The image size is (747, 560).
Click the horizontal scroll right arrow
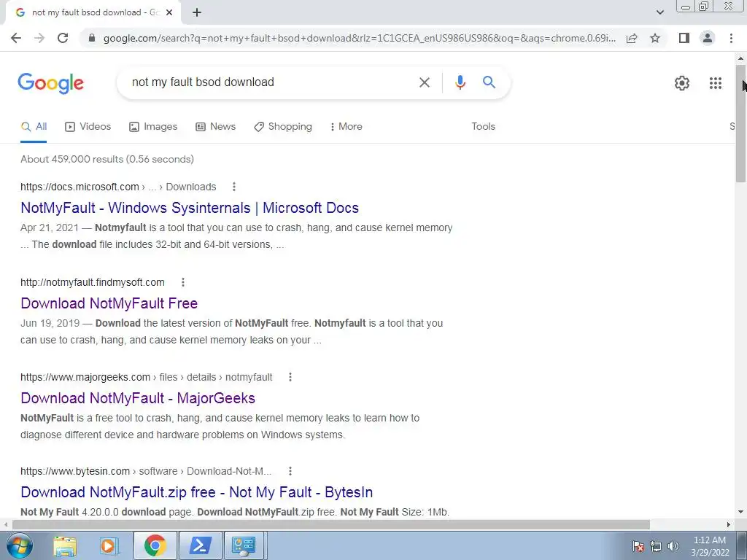click(729, 524)
